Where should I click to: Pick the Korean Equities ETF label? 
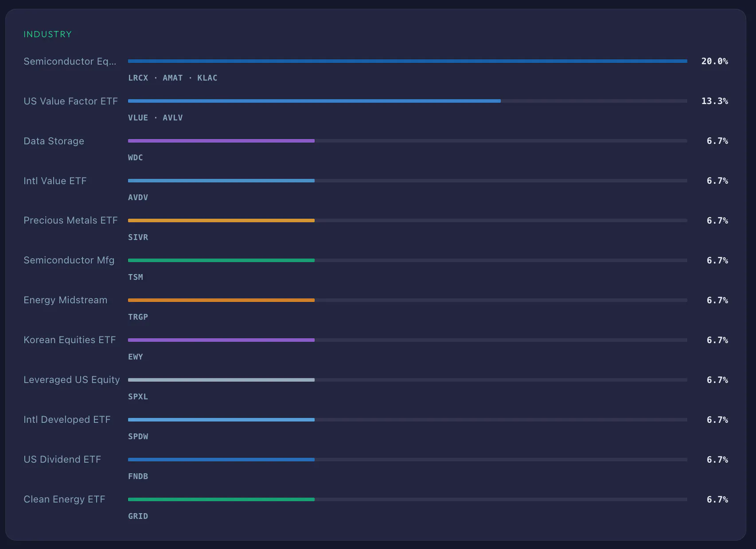pos(70,340)
